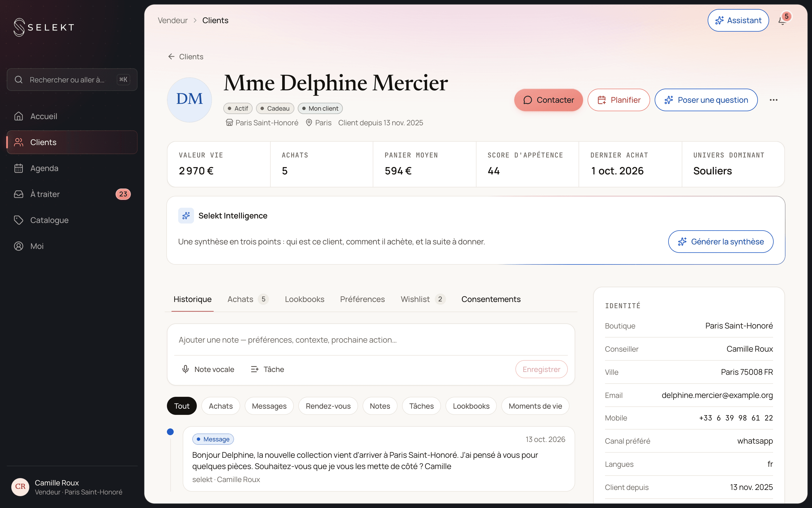The width and height of the screenshot is (812, 508).
Task: Click the Moi profile icon
Action: [x=19, y=246]
